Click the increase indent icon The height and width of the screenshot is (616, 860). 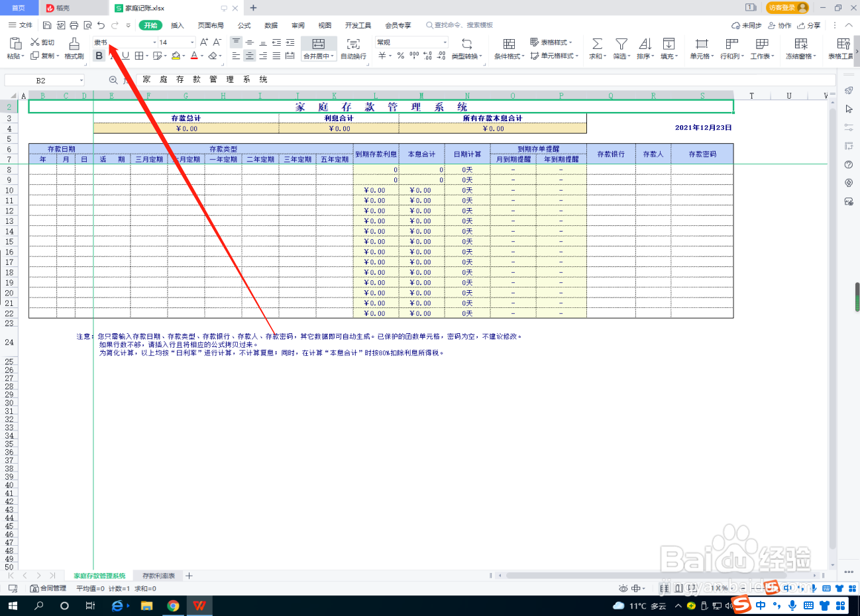290,42
